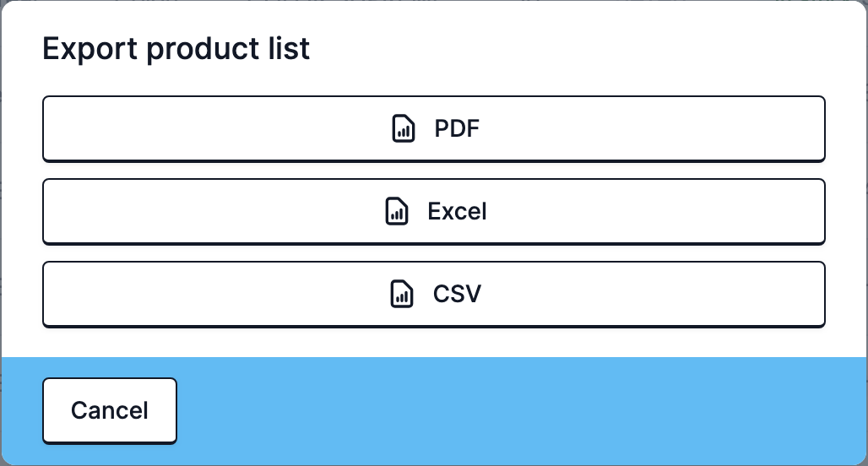
Task: Click empty white area below CSV button
Action: (434, 343)
